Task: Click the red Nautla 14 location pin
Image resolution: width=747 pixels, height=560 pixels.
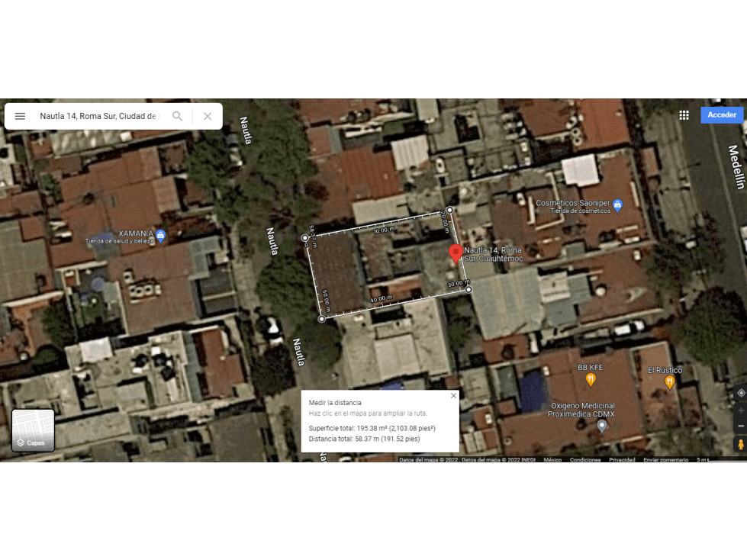Action: (x=456, y=253)
